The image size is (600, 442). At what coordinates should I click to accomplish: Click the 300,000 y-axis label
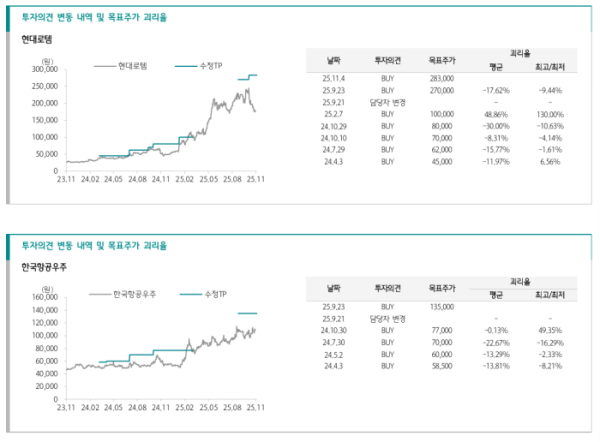click(x=43, y=70)
